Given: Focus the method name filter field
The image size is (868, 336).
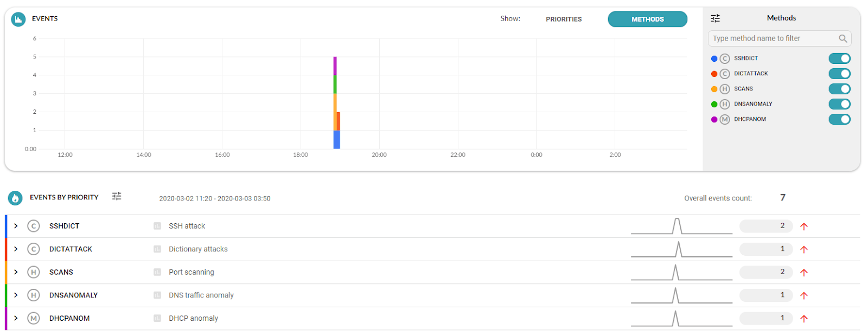Looking at the screenshot, I should pyautogui.click(x=780, y=38).
